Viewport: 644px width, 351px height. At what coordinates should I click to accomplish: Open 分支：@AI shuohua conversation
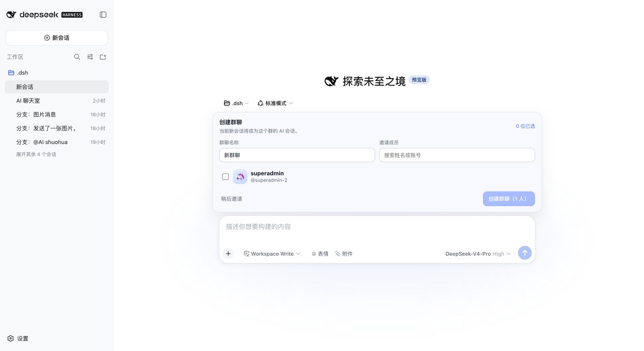tap(57, 142)
